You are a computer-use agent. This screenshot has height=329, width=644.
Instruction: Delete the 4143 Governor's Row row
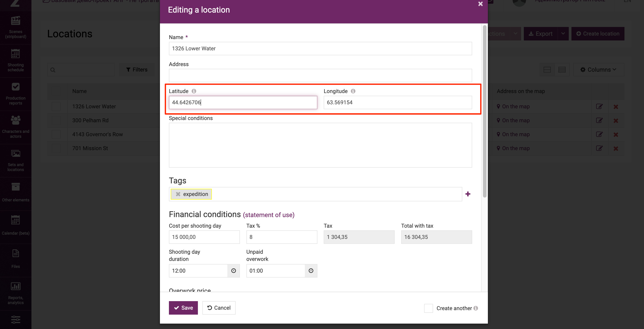(616, 135)
